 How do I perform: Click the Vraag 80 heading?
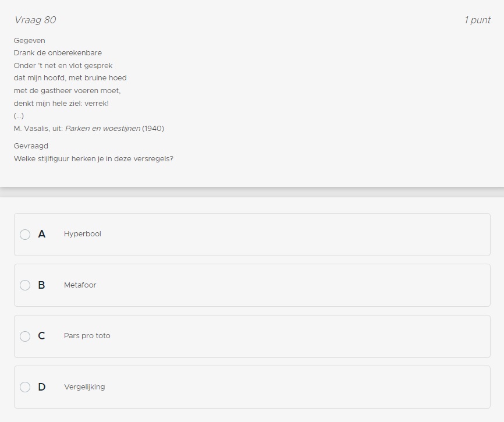coord(35,20)
